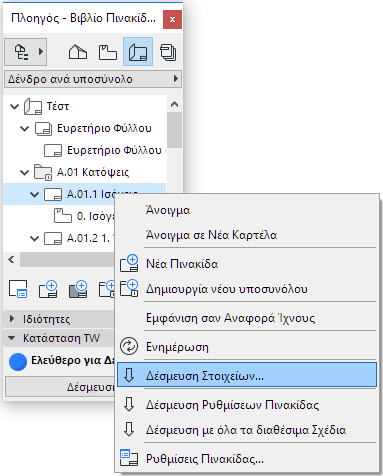
Task: Switch to View Map icon
Action: coord(108,52)
